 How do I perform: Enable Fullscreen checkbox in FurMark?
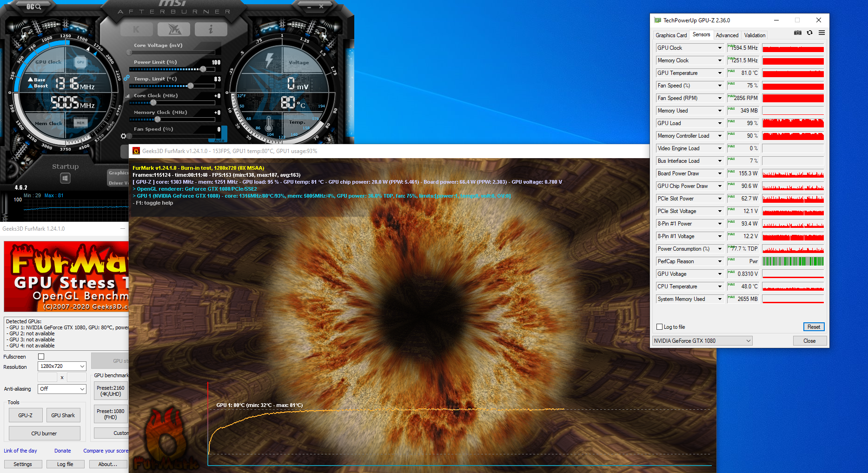[41, 357]
